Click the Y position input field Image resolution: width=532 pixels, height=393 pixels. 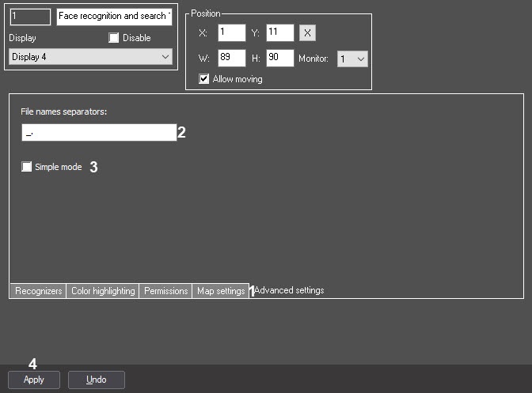click(280, 33)
